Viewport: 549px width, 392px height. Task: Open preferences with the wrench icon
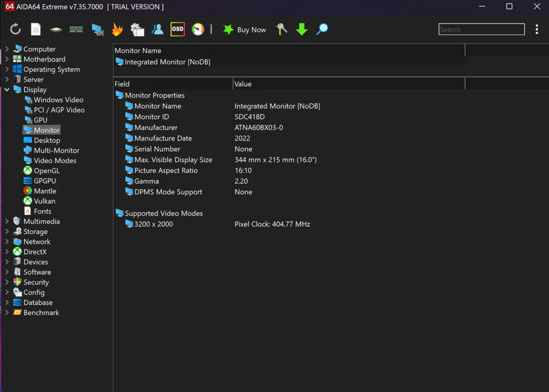coord(281,30)
